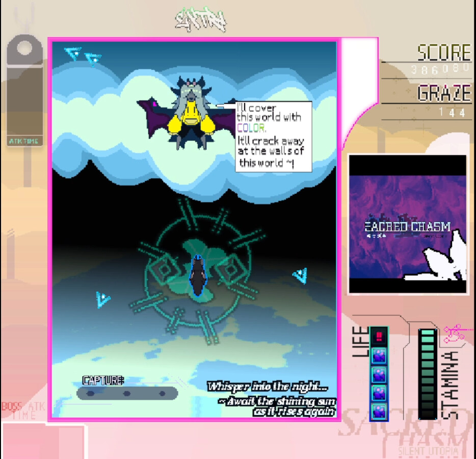Toggle the rightmost CAPTURE bar node
This screenshot has width=476, height=459.
(163, 393)
